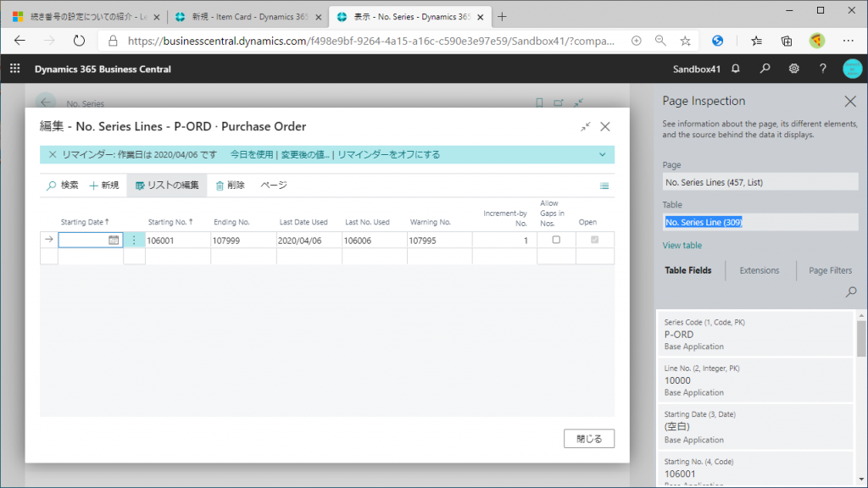Show more options for the 106001 row
This screenshot has height=488, width=868.
point(134,240)
